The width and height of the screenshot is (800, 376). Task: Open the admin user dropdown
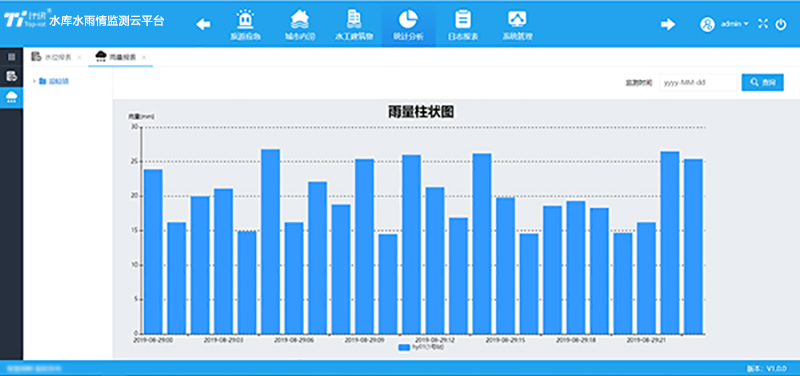(724, 24)
